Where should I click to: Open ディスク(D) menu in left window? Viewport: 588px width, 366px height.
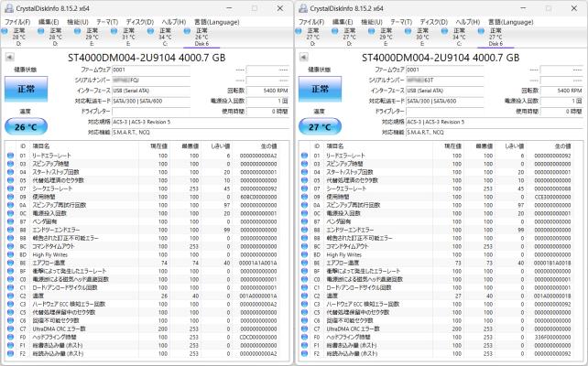(x=139, y=22)
